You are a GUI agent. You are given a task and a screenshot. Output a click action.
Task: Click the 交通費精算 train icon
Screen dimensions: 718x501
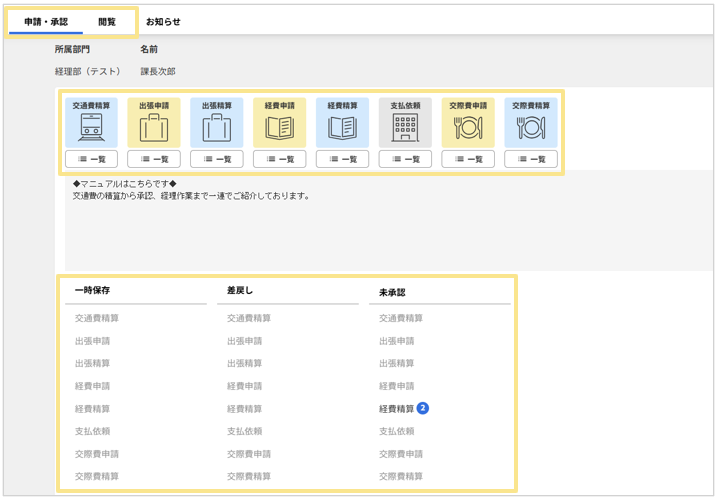pos(91,123)
